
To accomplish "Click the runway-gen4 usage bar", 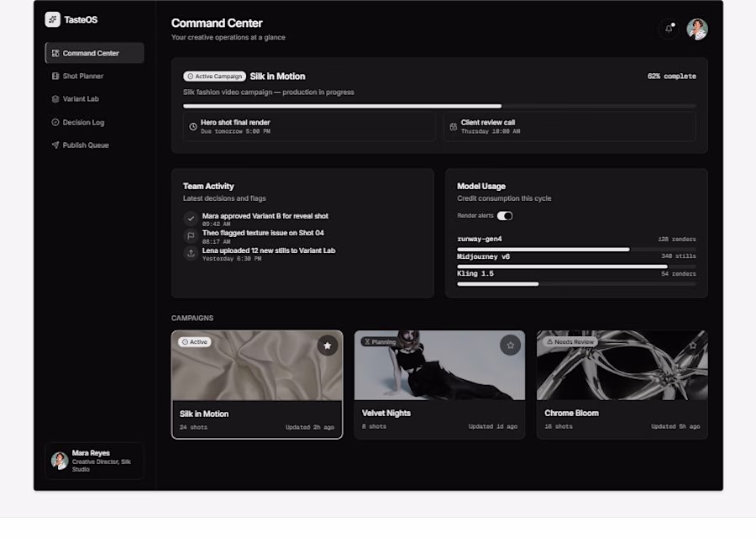I will (x=576, y=250).
